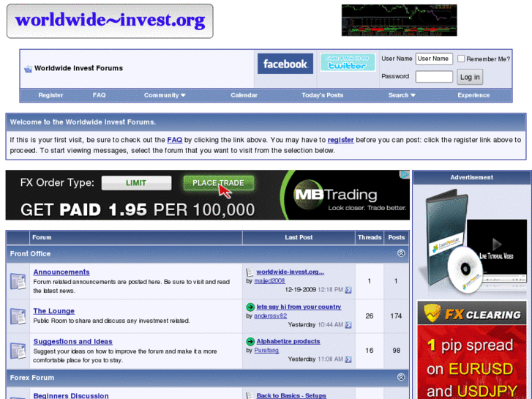The width and height of the screenshot is (532, 399).
Task: Follow the FAQ link in welcome text
Action: pyautogui.click(x=174, y=140)
